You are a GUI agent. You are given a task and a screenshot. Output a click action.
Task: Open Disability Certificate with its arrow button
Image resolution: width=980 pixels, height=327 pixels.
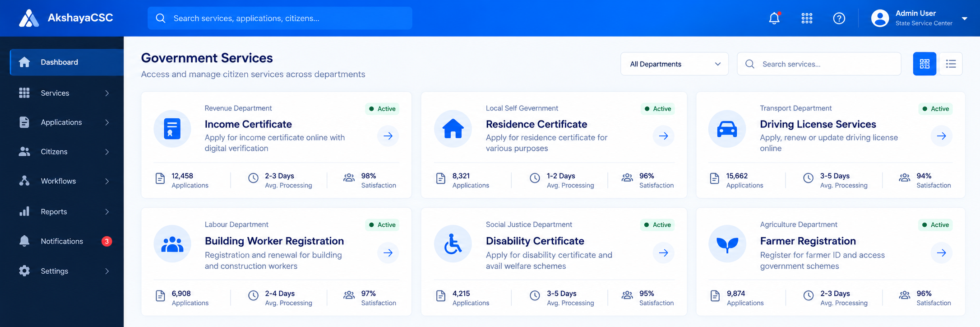coord(663,252)
